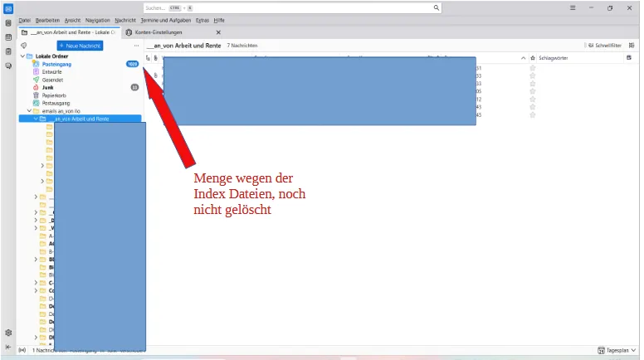This screenshot has width=644, height=360.
Task: Open the Nachricht menu
Action: (x=125, y=20)
